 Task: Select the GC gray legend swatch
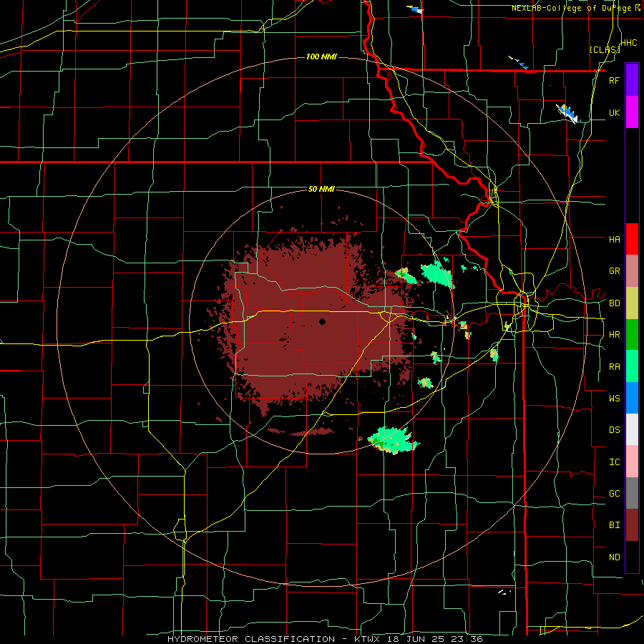tap(632, 493)
